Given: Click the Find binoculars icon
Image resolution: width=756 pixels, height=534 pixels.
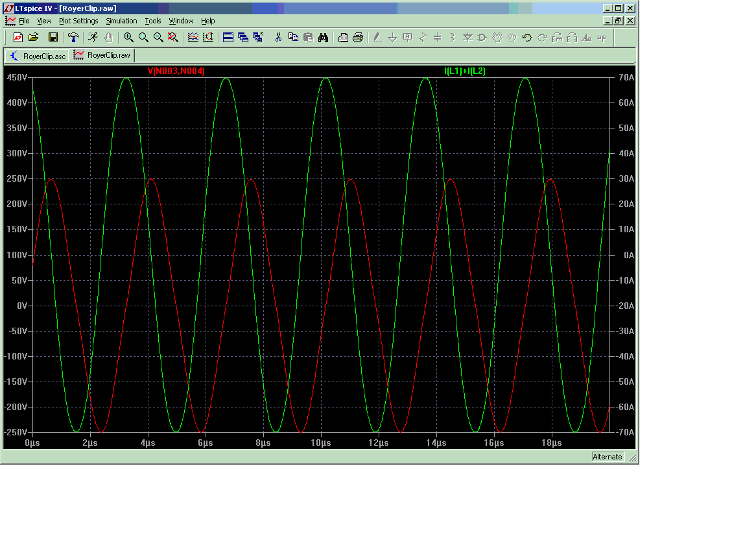Looking at the screenshot, I should (323, 38).
